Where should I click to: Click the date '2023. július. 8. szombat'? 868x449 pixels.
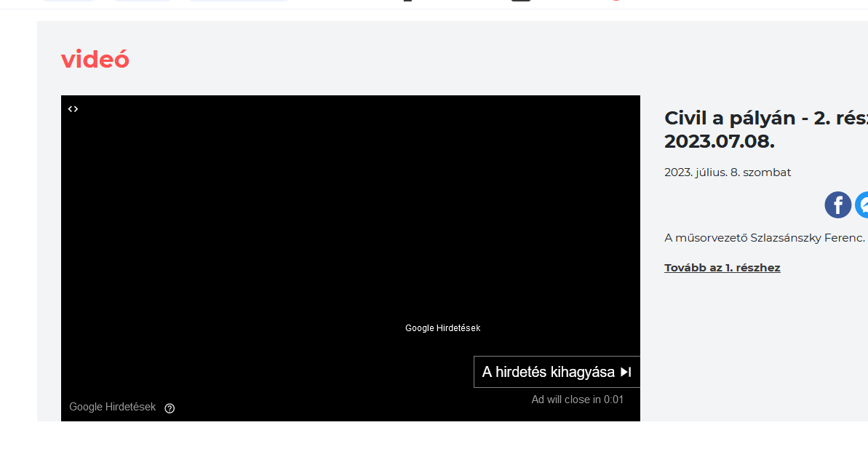point(728,172)
